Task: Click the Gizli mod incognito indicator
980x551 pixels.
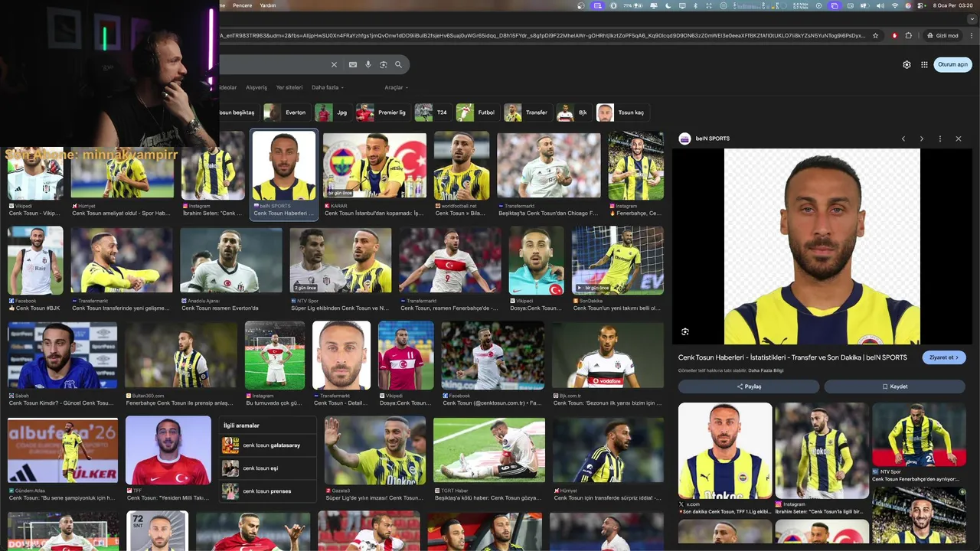Action: pyautogui.click(x=942, y=35)
